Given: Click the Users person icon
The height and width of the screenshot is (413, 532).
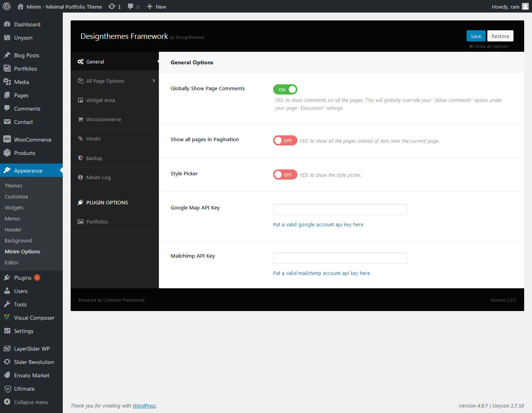Looking at the screenshot, I should coord(7,291).
